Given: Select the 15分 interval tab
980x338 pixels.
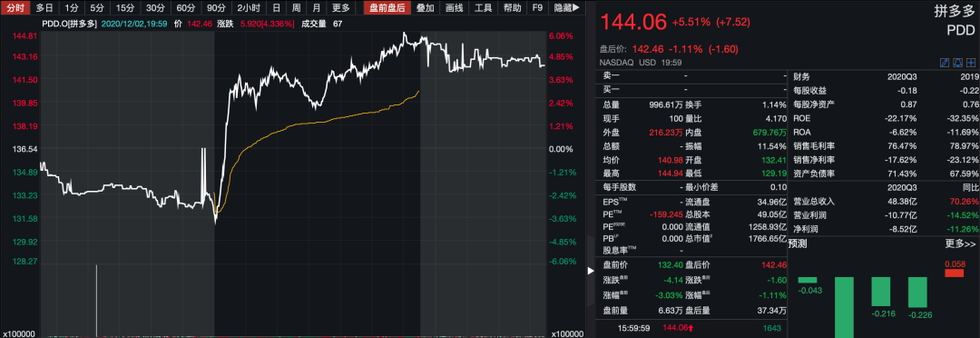Looking at the screenshot, I should [125, 8].
